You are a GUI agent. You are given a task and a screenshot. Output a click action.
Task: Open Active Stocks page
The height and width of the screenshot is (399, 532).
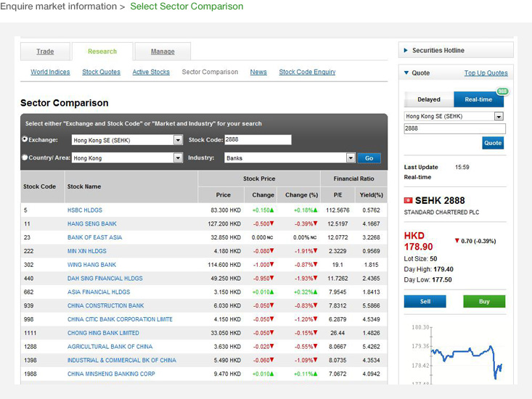pyautogui.click(x=151, y=72)
